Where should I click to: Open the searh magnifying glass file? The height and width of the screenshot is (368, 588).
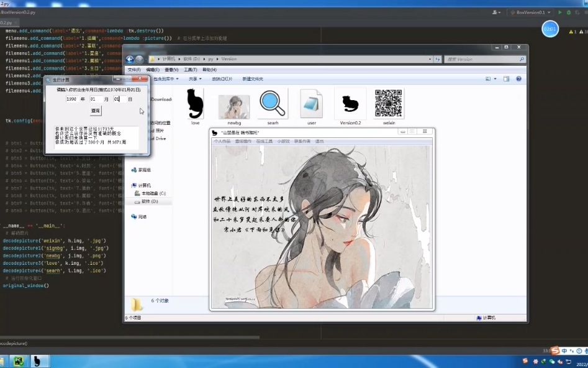(x=273, y=103)
